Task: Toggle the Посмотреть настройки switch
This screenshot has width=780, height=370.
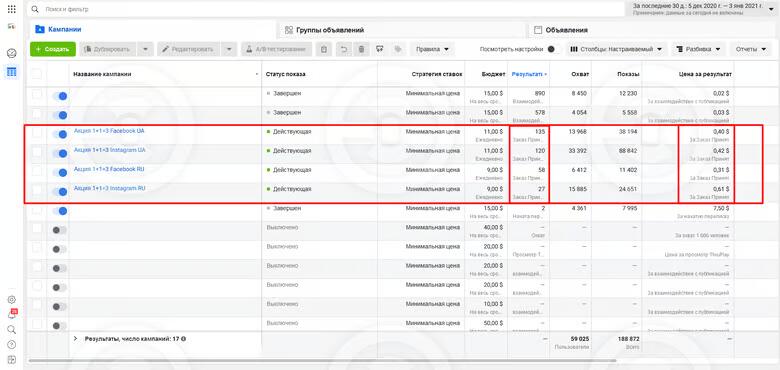Action: pyautogui.click(x=553, y=49)
